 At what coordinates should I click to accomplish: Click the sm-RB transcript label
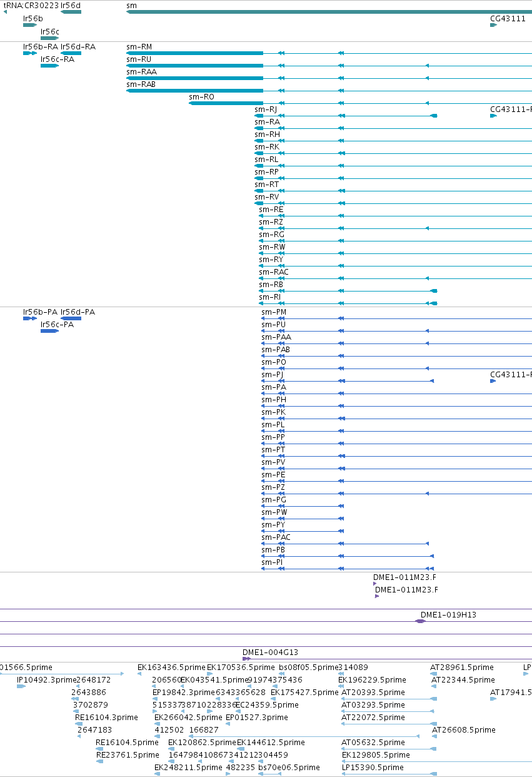[271, 285]
